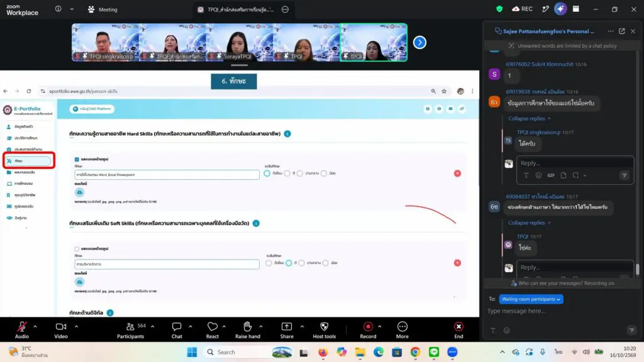Screen dimensions: 644x362
Task: Expand the Participants options arrow
Action: [153, 327]
